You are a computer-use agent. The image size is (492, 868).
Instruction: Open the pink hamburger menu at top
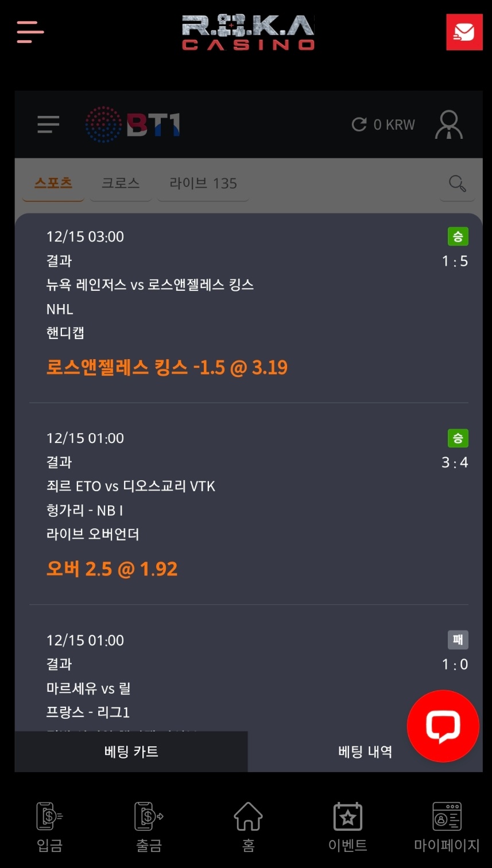pos(30,32)
